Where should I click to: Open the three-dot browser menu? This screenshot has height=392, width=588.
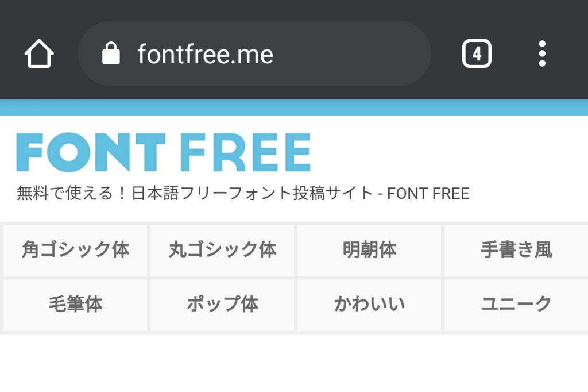pyautogui.click(x=541, y=55)
